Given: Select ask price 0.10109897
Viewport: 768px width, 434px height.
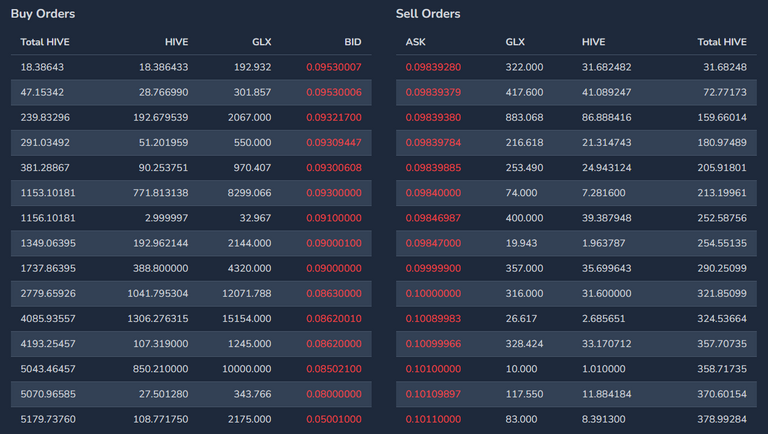Looking at the screenshot, I should point(433,394).
